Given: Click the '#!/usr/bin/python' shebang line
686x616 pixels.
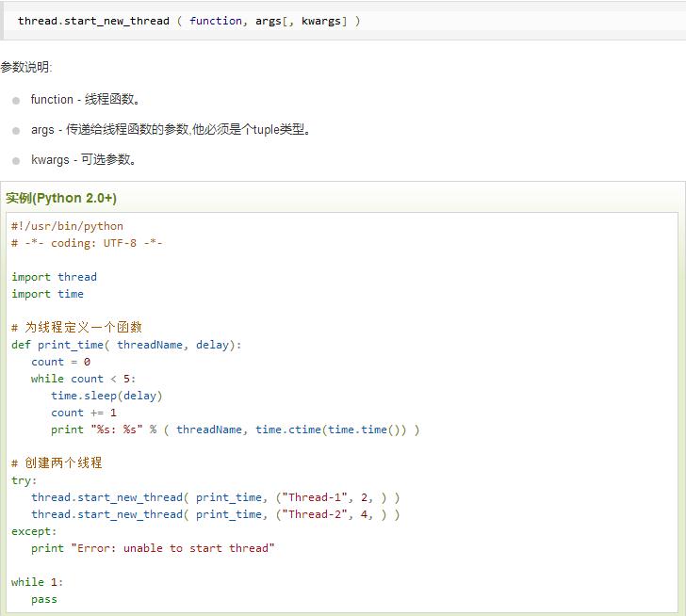Looking at the screenshot, I should [x=68, y=226].
